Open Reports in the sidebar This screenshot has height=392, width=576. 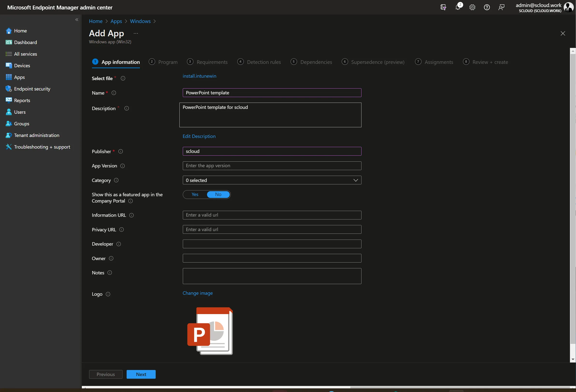point(18,100)
